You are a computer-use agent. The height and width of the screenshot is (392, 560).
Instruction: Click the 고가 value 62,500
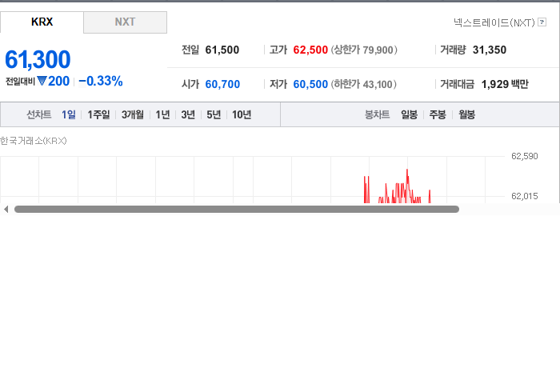point(310,50)
